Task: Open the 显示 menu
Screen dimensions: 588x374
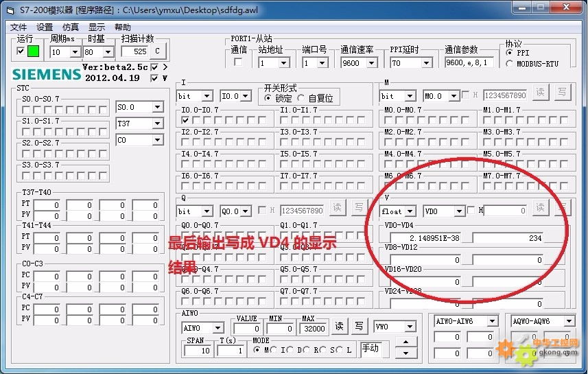Action: (x=96, y=27)
